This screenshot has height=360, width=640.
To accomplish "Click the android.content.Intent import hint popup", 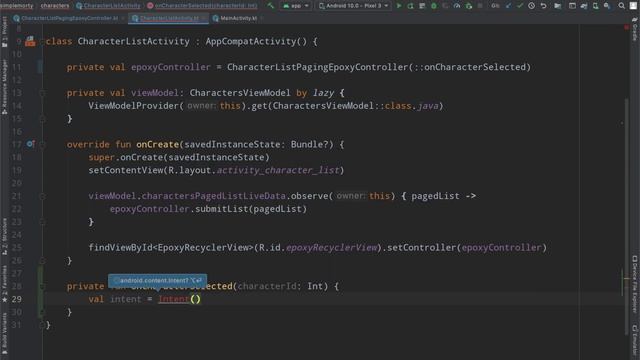I will click(x=158, y=280).
